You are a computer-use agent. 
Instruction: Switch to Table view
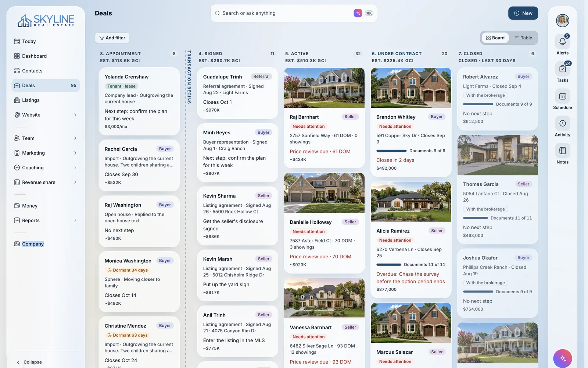click(x=523, y=38)
